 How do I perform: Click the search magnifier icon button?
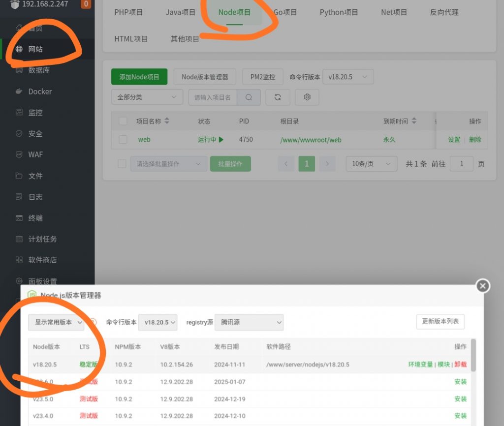pyautogui.click(x=249, y=97)
